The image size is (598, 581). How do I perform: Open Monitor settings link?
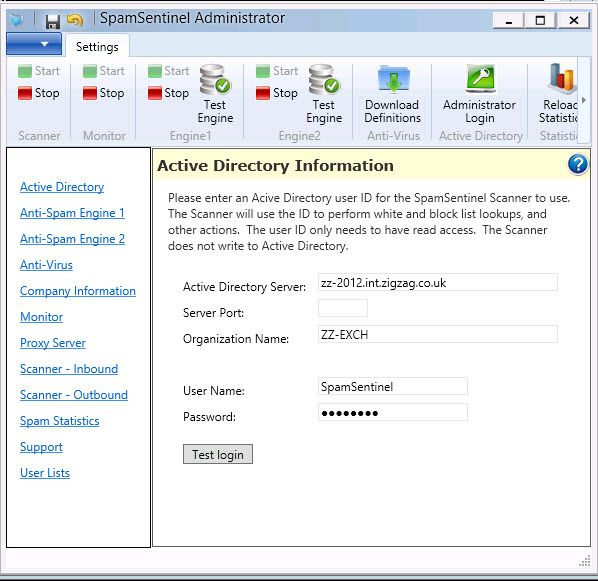[x=41, y=317]
